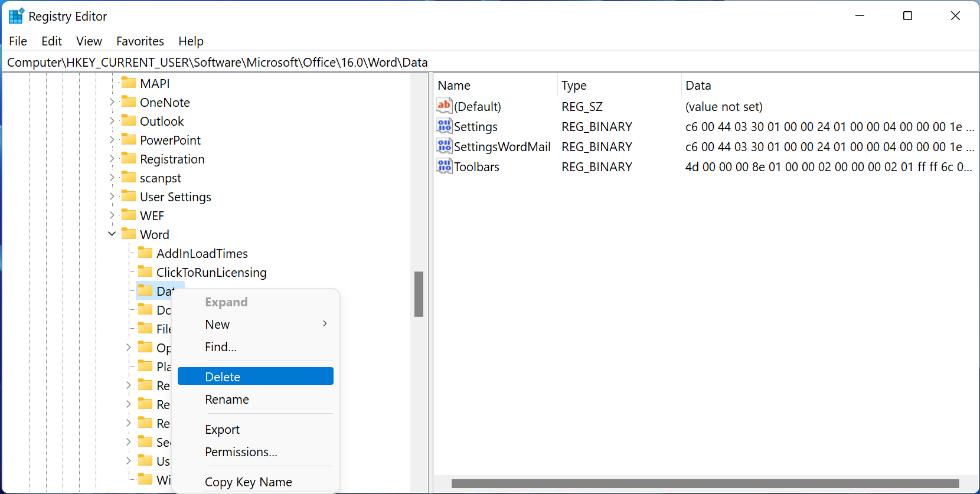Image resolution: width=980 pixels, height=494 pixels.
Task: Select the Toolbars value name
Action: tap(476, 167)
